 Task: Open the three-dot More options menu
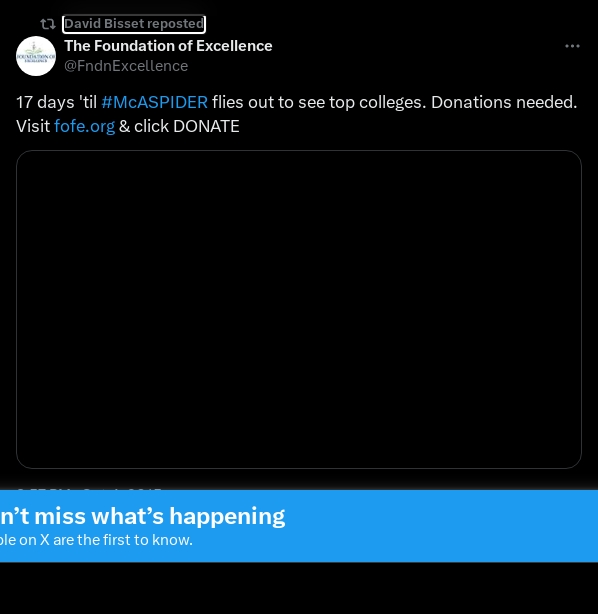click(572, 46)
